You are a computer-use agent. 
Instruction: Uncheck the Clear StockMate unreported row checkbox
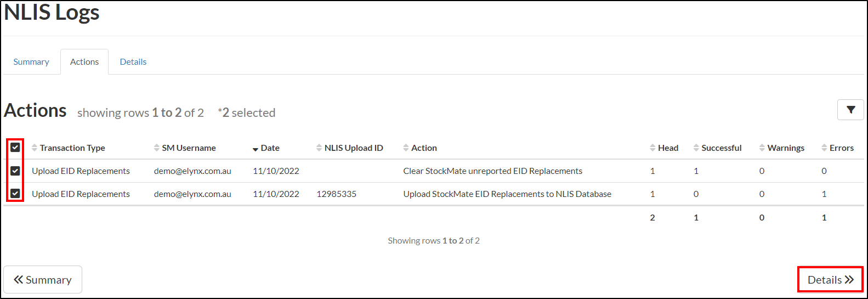tap(15, 171)
